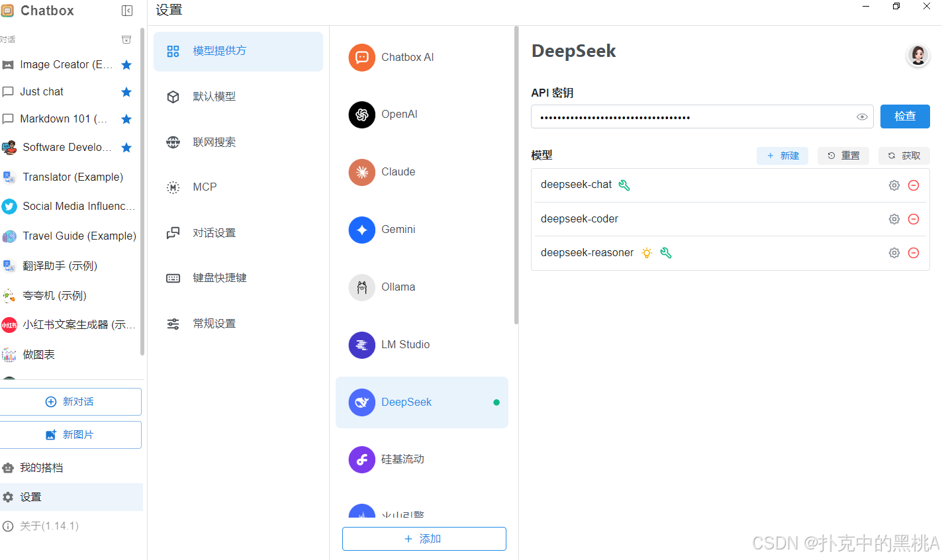
Task: Unstar the Image Creator conversation
Action: click(126, 65)
